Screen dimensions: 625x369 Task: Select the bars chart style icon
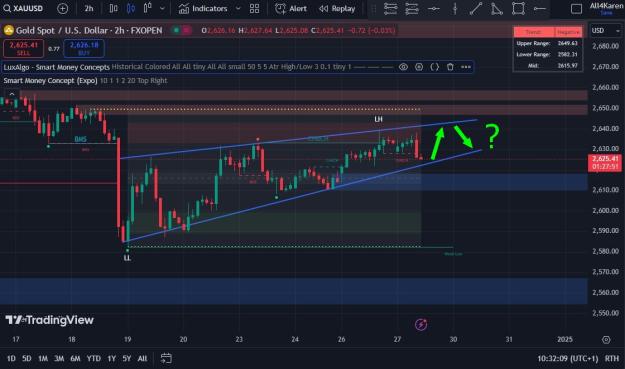(x=114, y=8)
